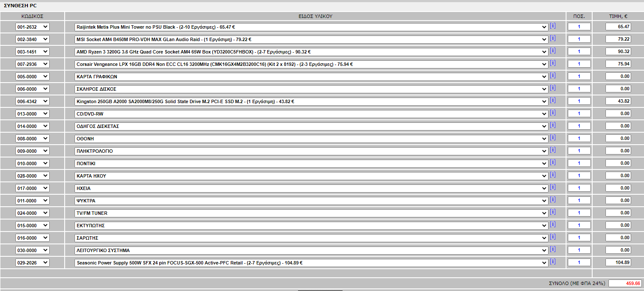Click the 90.32 price field
Screen dimensions: 644x291
618,51
